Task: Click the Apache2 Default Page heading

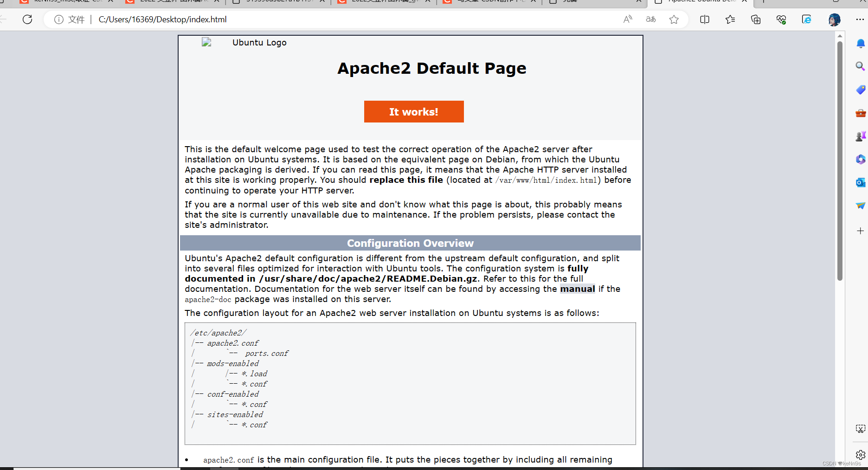Action: [432, 68]
